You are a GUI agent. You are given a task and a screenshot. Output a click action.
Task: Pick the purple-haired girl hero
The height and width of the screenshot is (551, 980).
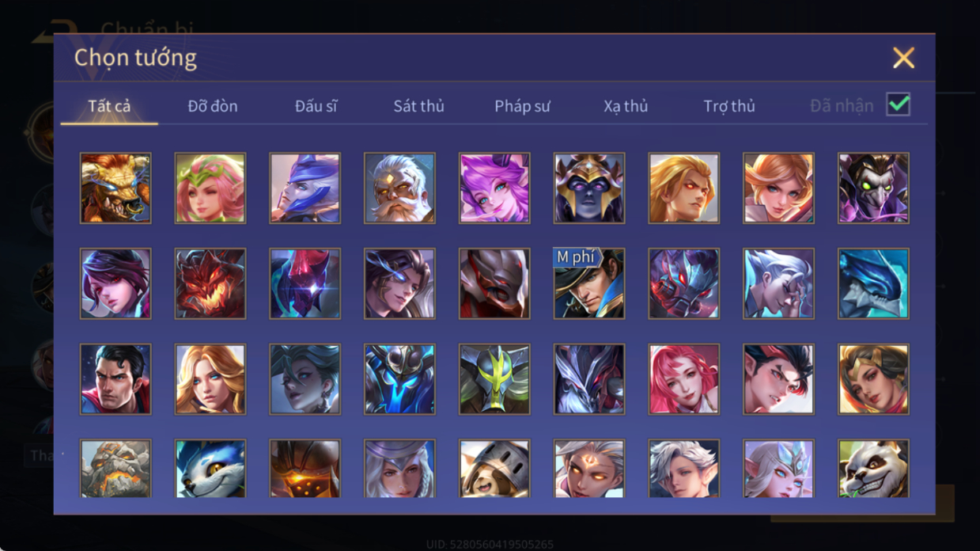pos(494,188)
